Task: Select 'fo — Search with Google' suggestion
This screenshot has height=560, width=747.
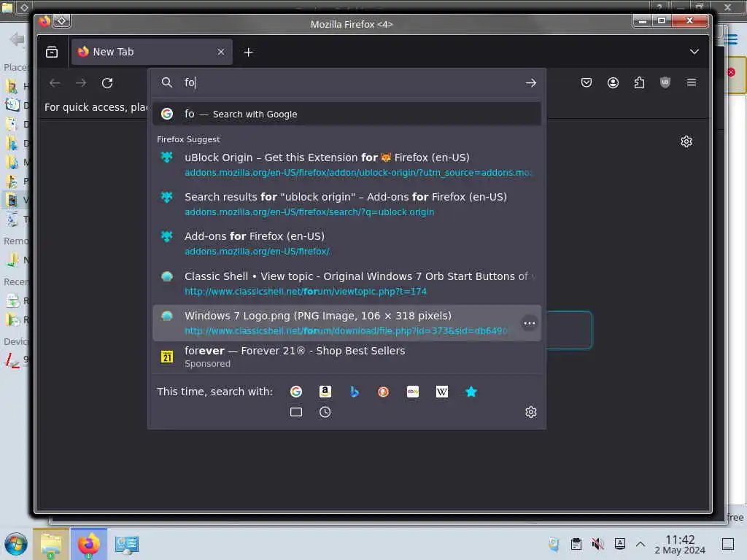Action: pos(347,114)
